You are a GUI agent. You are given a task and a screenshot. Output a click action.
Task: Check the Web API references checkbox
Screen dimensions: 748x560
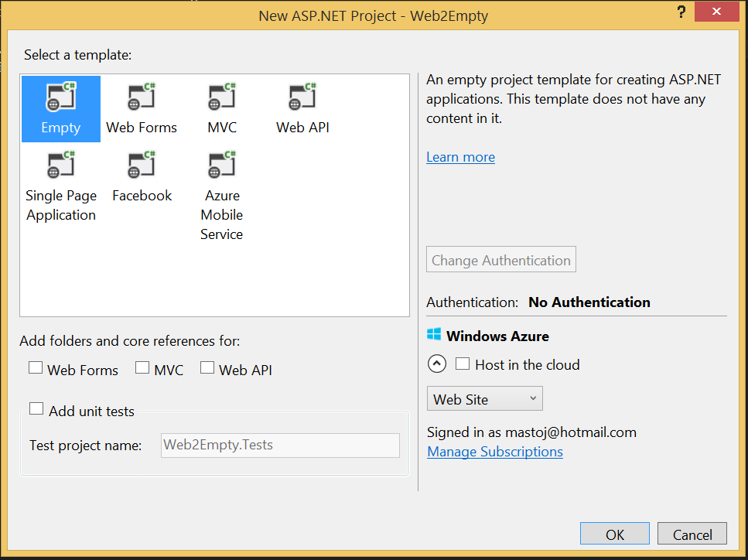(207, 367)
